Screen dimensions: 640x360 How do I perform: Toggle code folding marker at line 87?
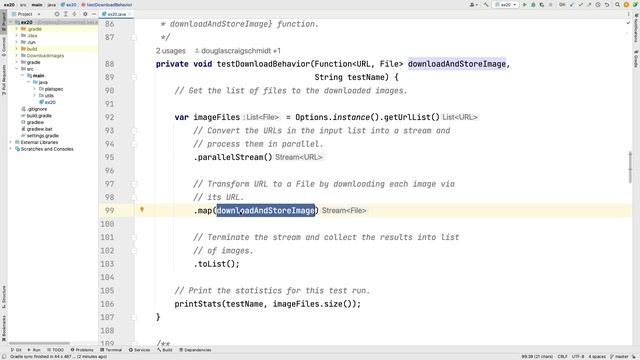134,38
